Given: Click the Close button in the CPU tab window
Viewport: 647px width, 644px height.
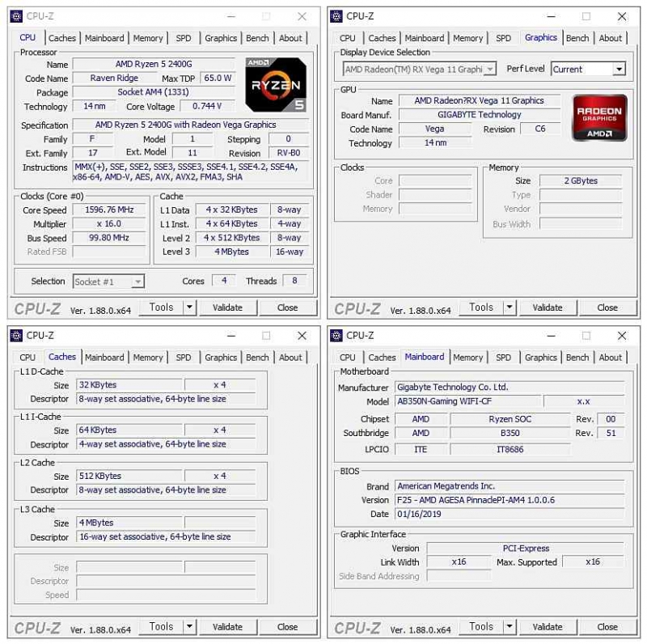Looking at the screenshot, I should [288, 307].
